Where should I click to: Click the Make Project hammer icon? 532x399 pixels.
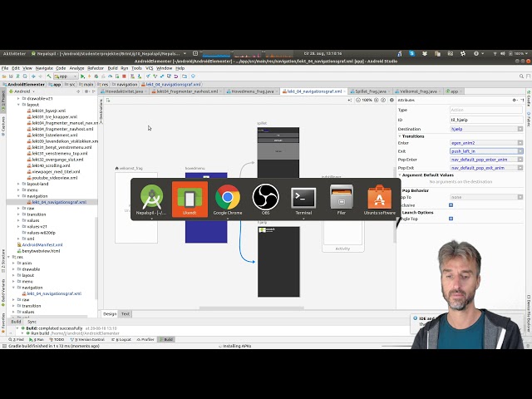click(49, 76)
